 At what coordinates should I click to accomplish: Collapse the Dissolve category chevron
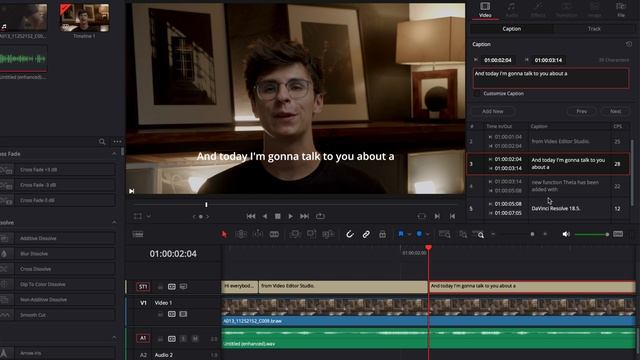click(x=114, y=222)
